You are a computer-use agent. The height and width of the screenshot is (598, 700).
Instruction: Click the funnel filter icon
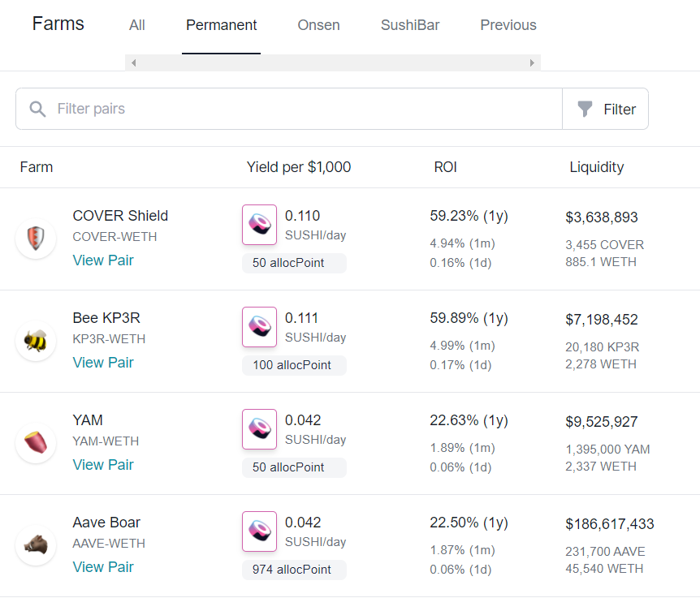585,109
